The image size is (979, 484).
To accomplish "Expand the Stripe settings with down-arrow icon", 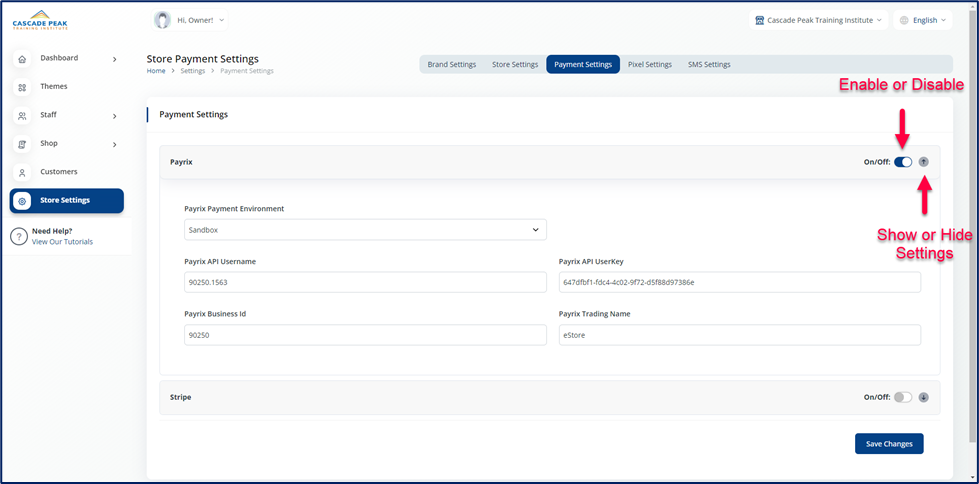I will click(x=923, y=397).
